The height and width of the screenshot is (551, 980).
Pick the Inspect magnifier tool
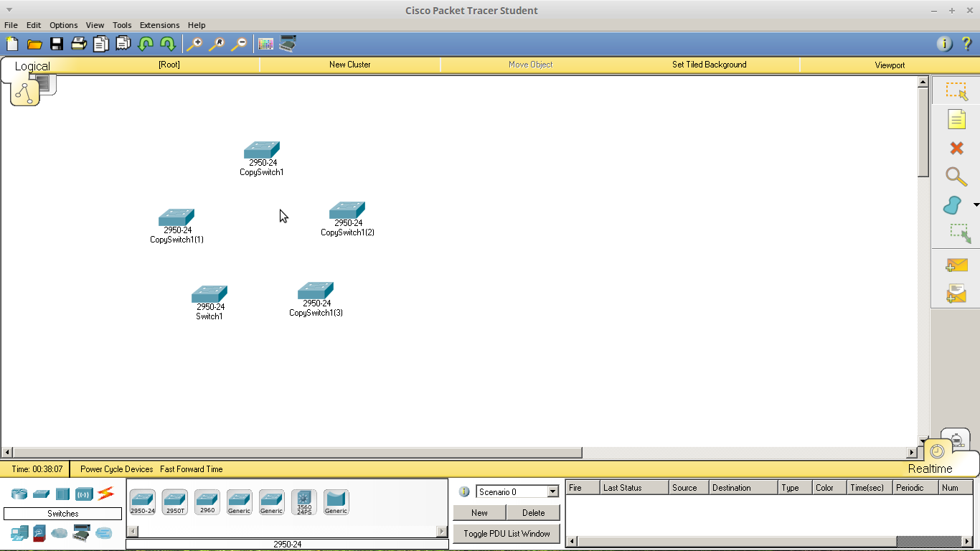click(956, 176)
